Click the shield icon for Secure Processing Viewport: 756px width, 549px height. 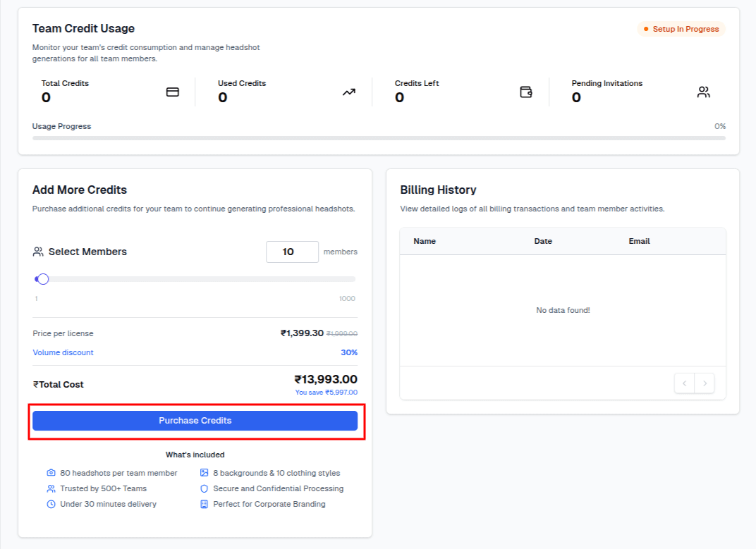[203, 488]
